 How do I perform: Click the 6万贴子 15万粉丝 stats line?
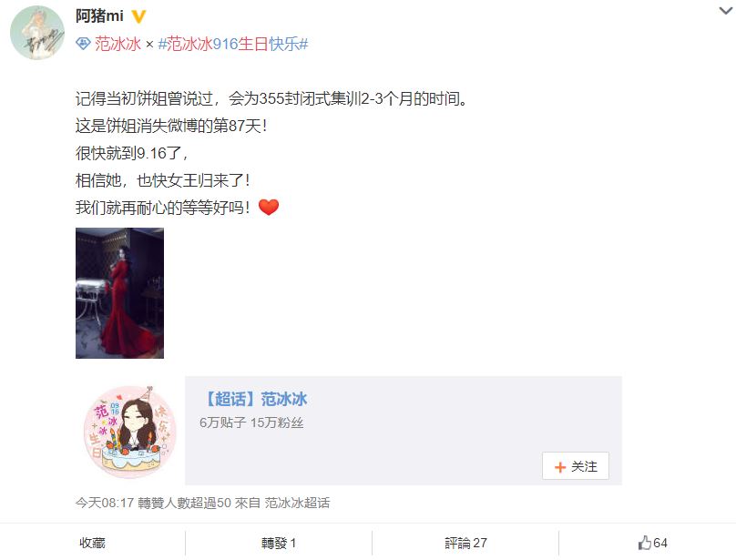click(x=251, y=423)
